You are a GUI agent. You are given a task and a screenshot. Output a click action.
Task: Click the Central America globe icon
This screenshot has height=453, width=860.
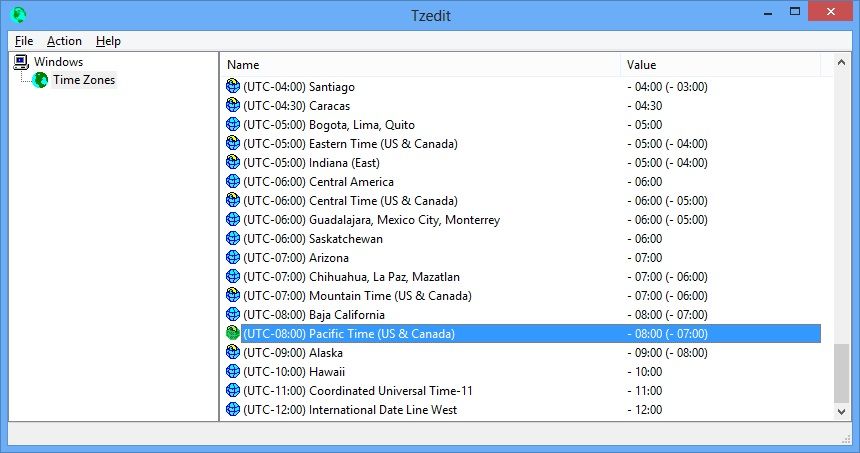(x=233, y=182)
